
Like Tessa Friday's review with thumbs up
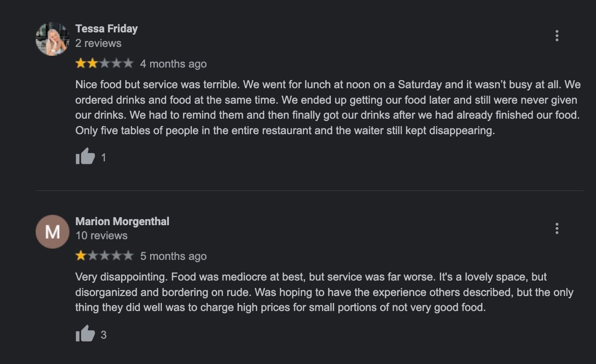coord(85,157)
